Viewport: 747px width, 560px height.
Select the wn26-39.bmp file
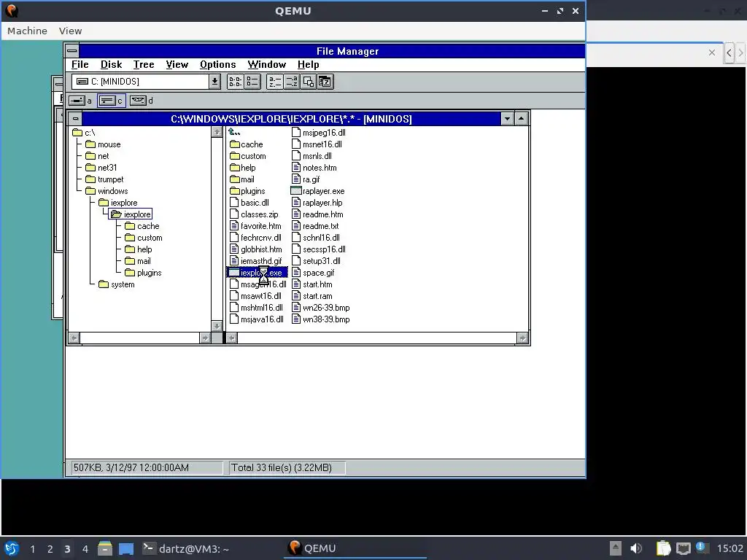click(321, 308)
